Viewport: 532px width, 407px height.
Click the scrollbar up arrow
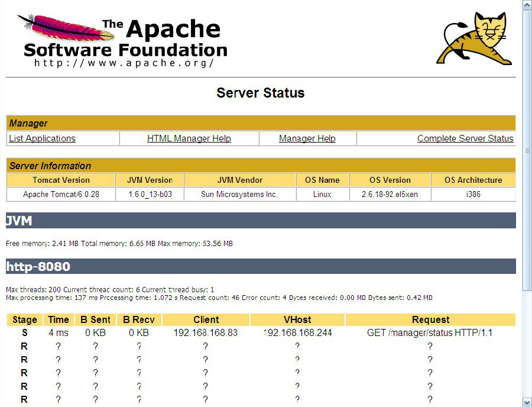click(528, 5)
